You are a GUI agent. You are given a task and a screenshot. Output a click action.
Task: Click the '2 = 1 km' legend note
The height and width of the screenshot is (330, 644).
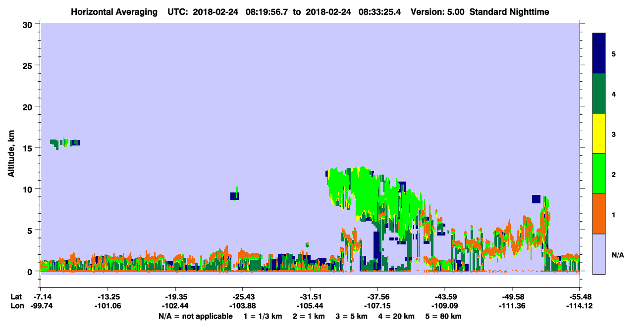click(308, 316)
